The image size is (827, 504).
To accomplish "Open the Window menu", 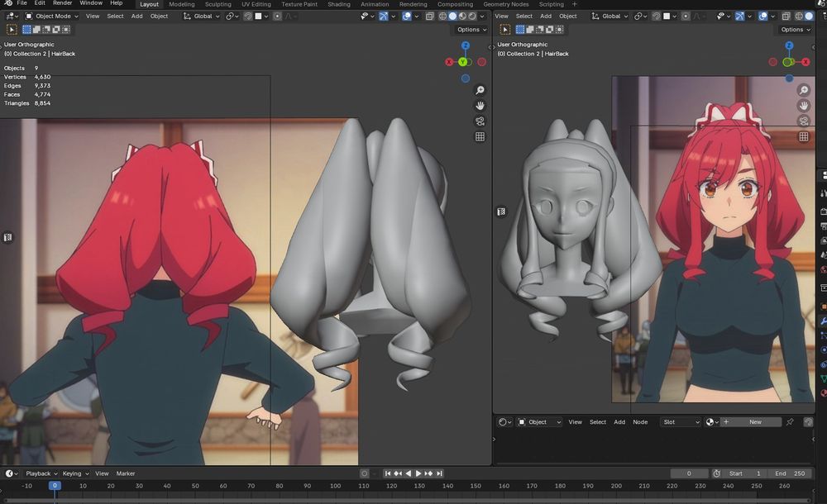I will tap(91, 3).
